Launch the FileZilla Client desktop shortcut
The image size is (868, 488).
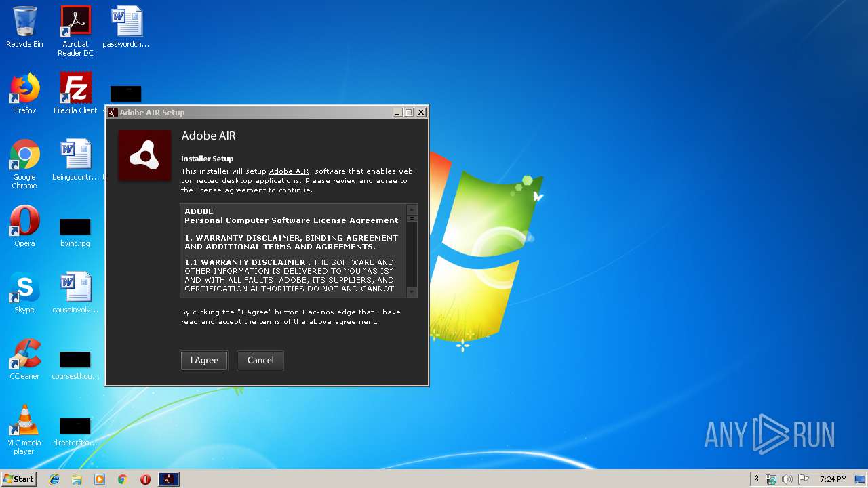coord(75,94)
